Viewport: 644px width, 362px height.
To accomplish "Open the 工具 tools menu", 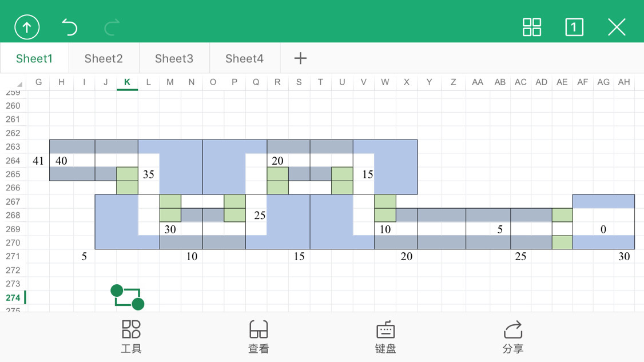I will 131,337.
